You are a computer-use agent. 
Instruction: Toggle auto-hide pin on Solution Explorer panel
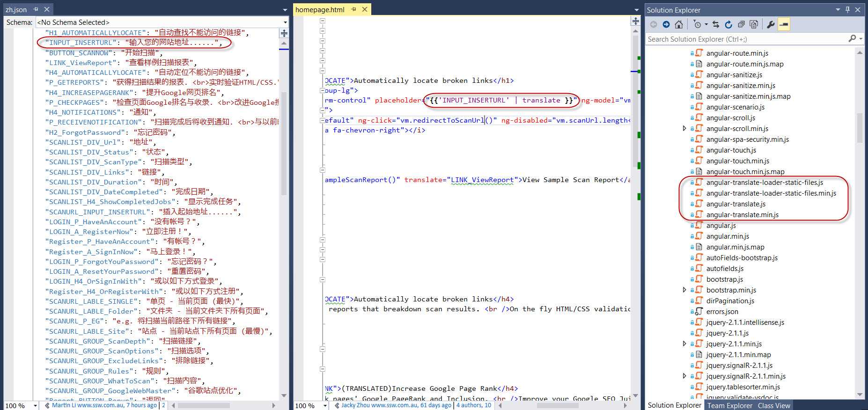(x=847, y=10)
